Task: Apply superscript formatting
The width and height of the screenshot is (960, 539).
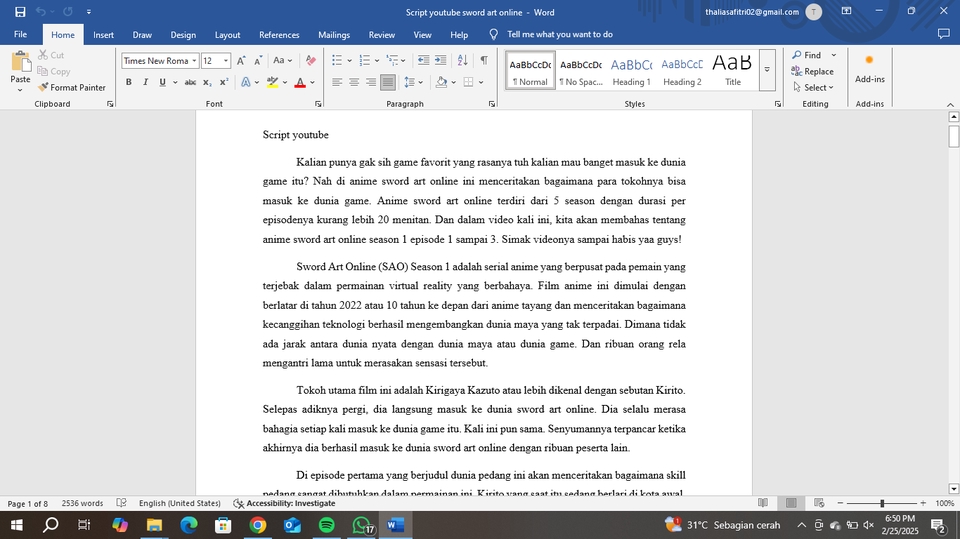Action: (224, 82)
